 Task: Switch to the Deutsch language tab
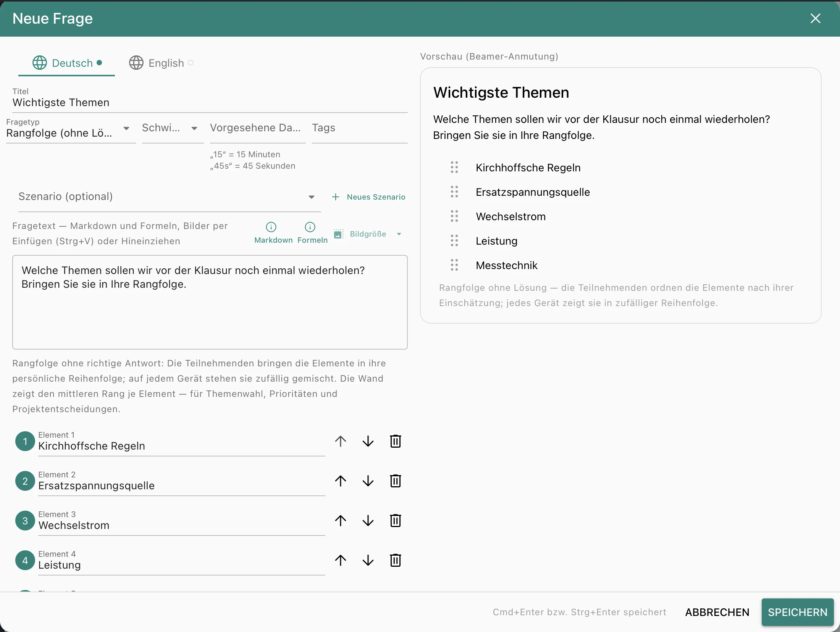click(67, 63)
